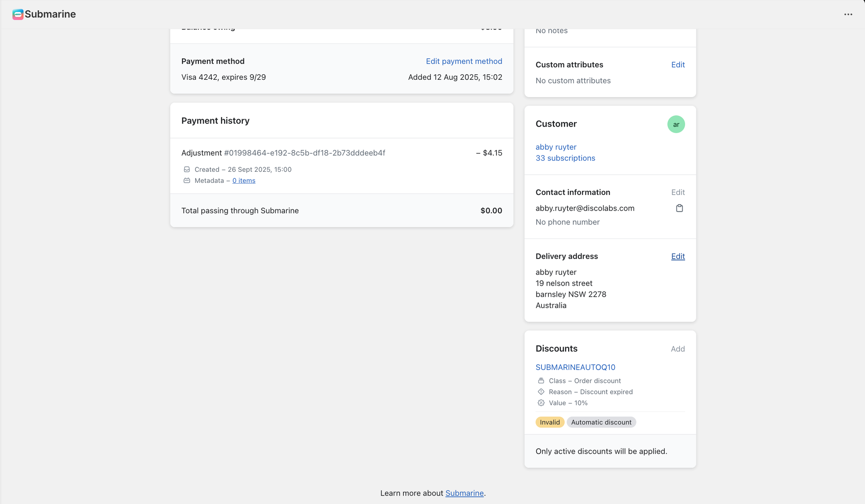Open the three-dot more options menu

pos(848,14)
